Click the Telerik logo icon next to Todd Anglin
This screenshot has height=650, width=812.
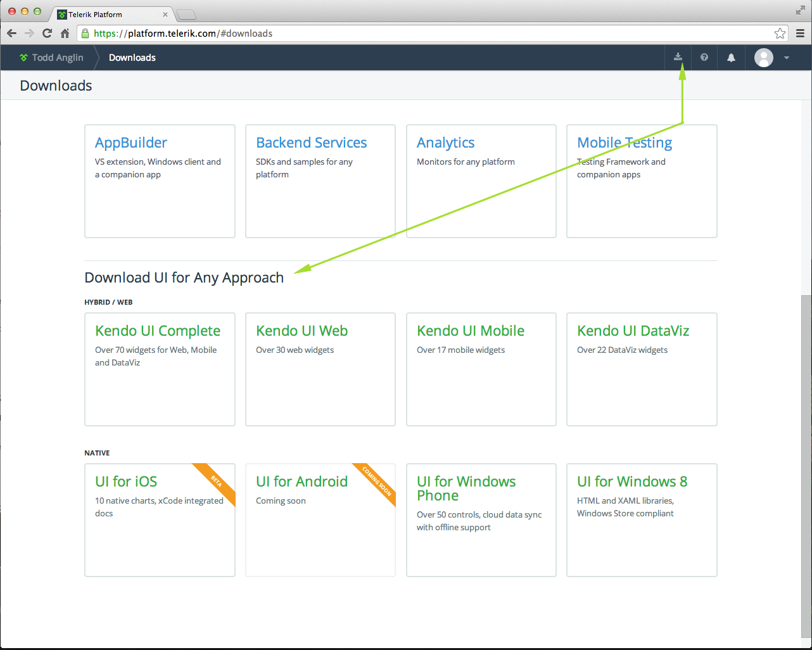[23, 57]
